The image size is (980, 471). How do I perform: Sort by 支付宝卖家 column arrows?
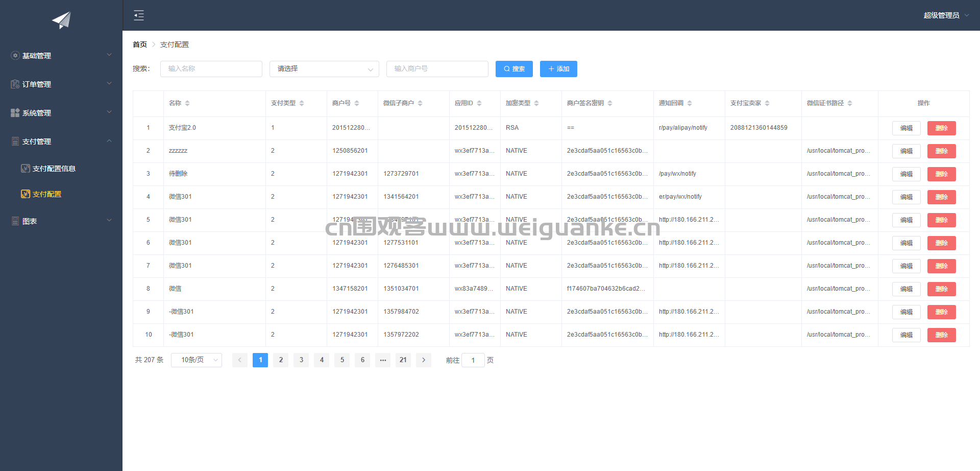click(767, 103)
